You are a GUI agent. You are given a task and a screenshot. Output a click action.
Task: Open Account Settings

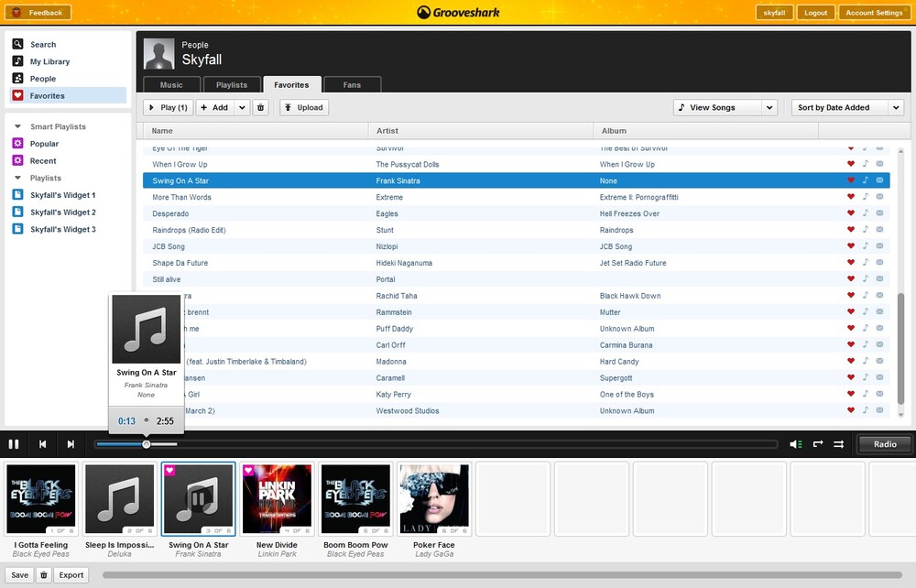874,12
